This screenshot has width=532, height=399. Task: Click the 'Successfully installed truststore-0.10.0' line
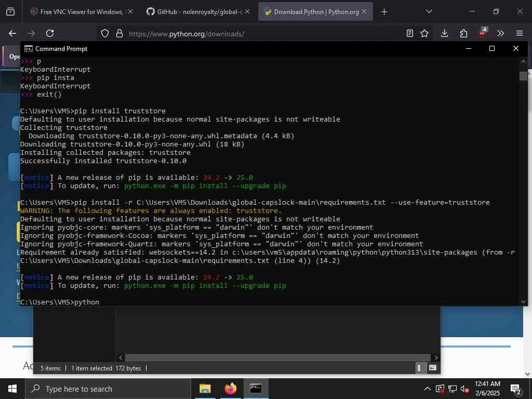[x=103, y=161]
